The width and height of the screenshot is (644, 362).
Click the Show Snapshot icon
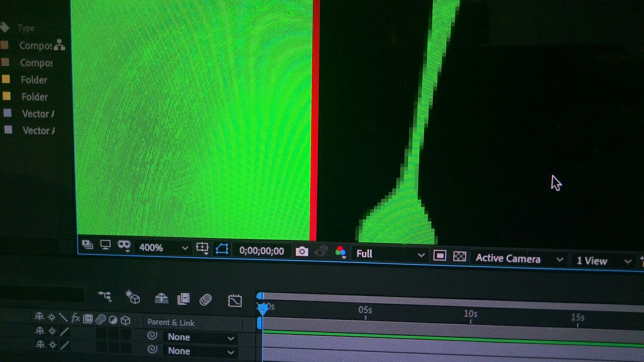click(321, 251)
